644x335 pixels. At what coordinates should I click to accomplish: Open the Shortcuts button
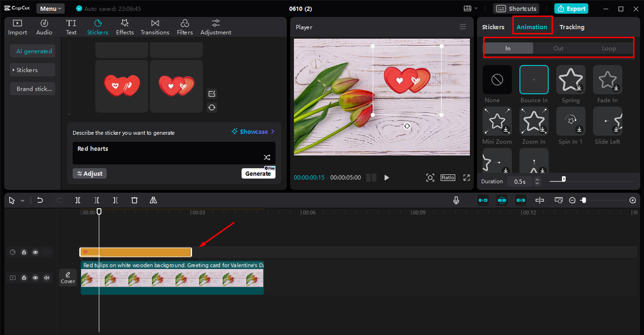pos(516,9)
